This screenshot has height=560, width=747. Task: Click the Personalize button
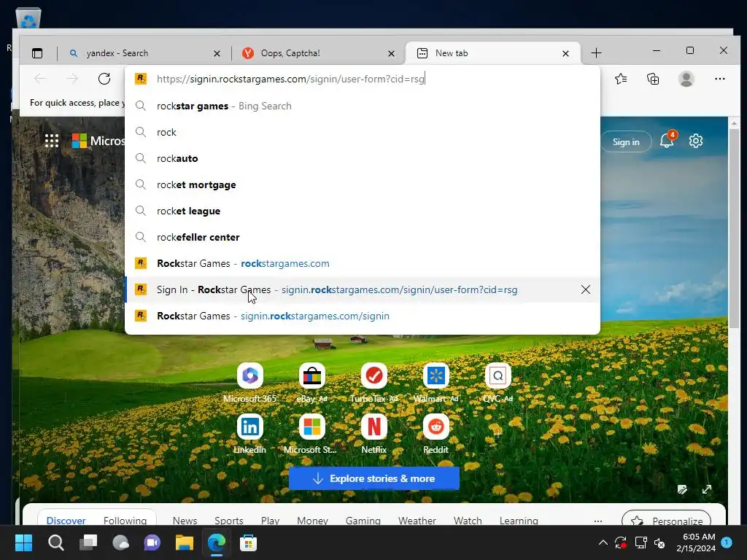tap(666, 519)
